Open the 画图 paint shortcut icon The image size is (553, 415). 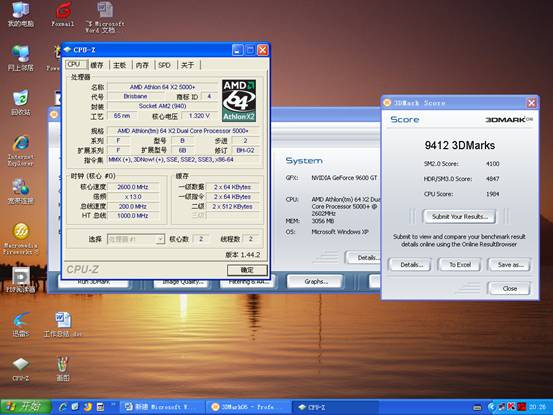click(63, 369)
